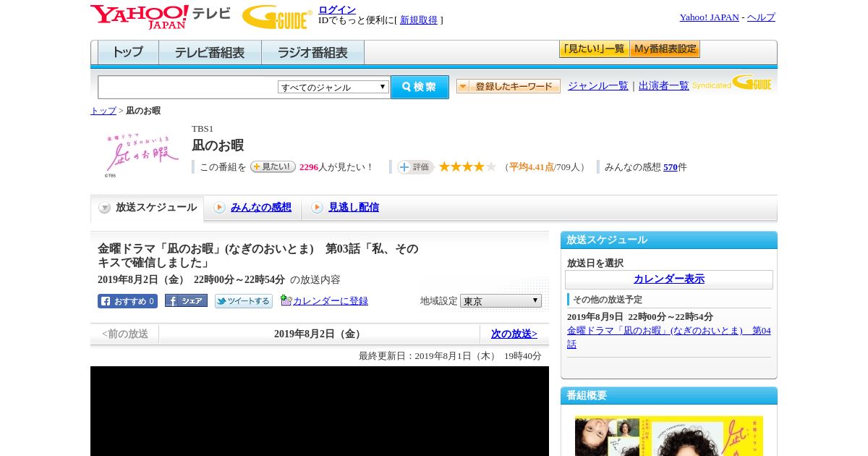Open My番組表設定 button
868x456 pixels.
tap(665, 49)
